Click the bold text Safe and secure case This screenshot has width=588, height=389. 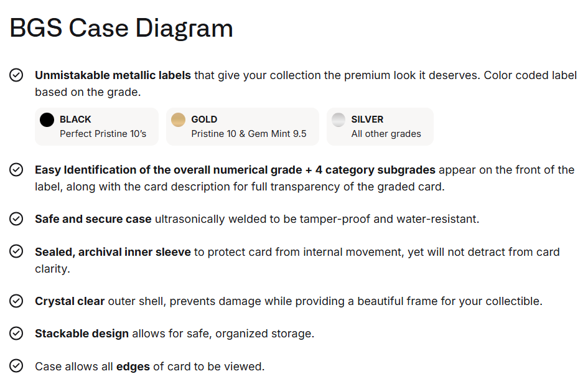click(x=93, y=218)
